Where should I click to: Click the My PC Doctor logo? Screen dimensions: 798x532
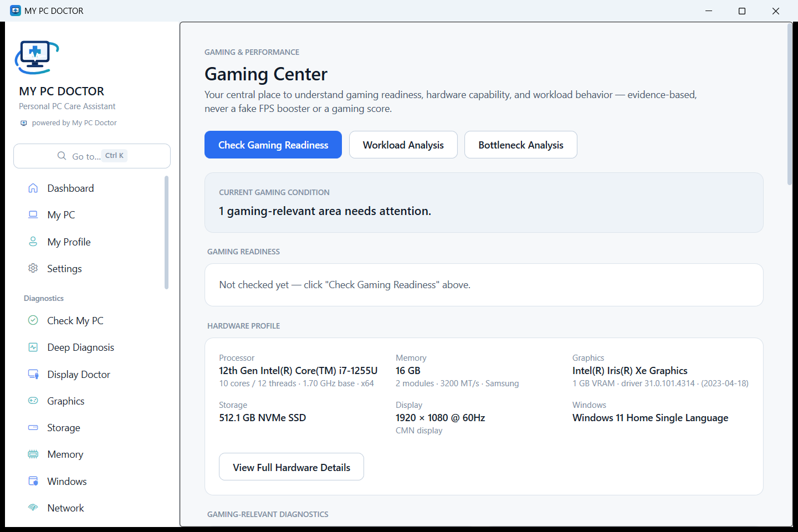(x=37, y=57)
